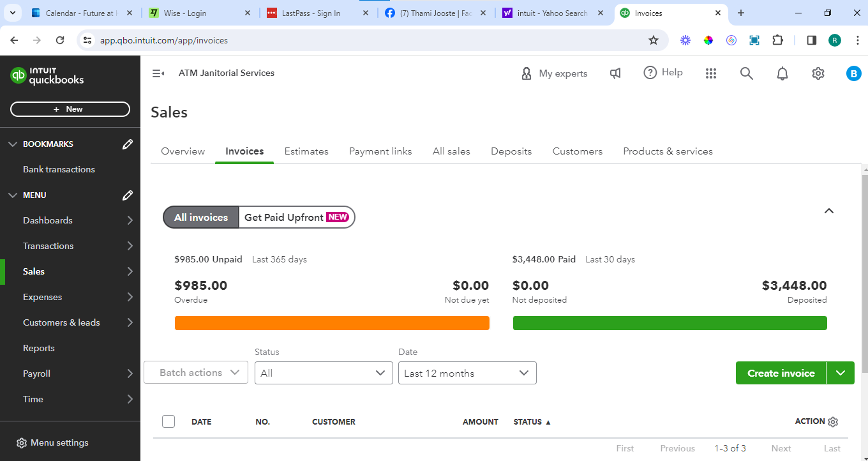Click the + New button
The height and width of the screenshot is (461, 868).
(70, 109)
